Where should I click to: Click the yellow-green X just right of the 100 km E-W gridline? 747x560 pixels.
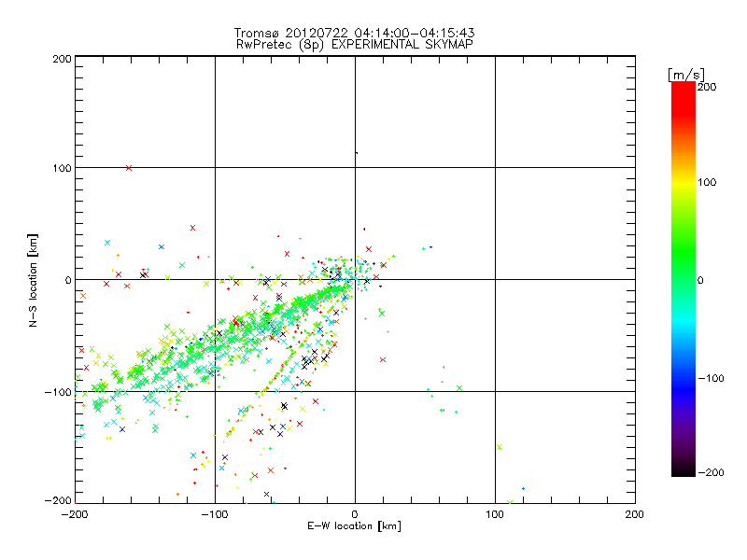pyautogui.click(x=500, y=447)
